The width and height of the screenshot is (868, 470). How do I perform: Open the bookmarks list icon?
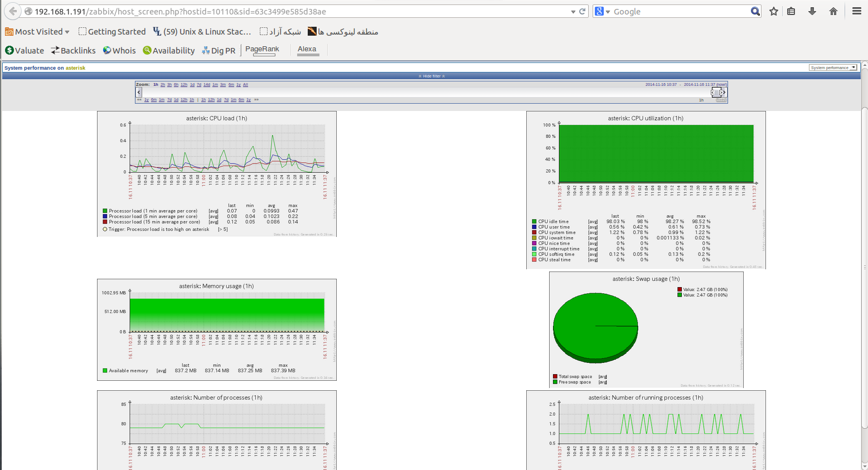(791, 11)
